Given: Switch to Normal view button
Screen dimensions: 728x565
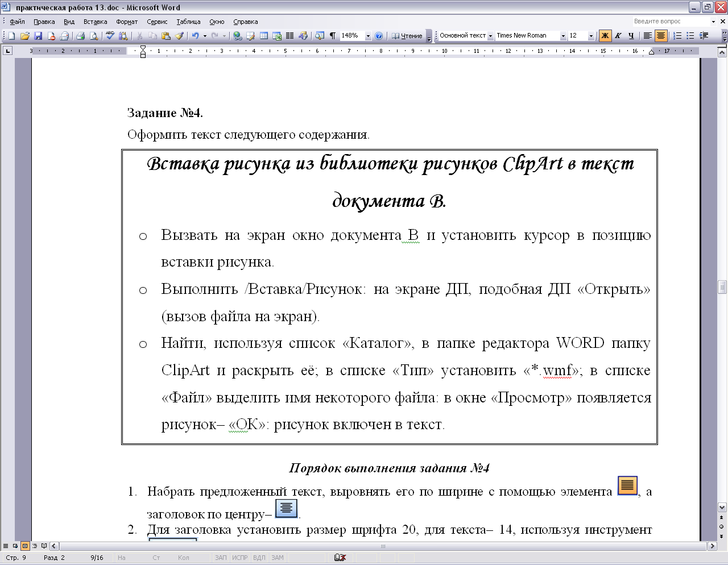Looking at the screenshot, I should pyautogui.click(x=6, y=546).
